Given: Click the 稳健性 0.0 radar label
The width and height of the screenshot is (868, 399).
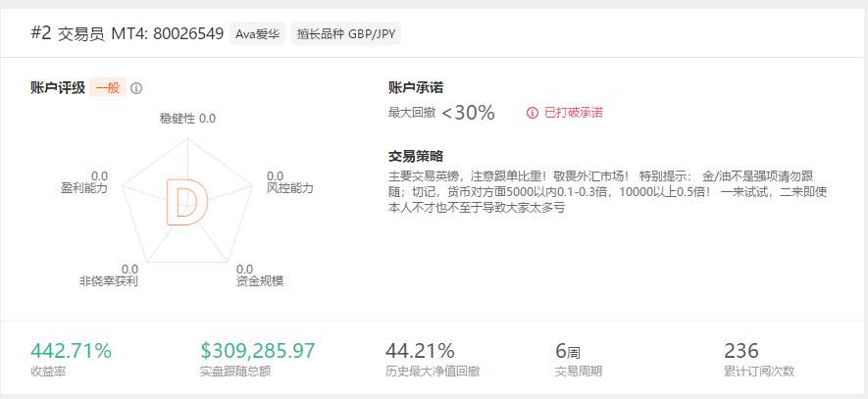Looking at the screenshot, I should point(187,119).
